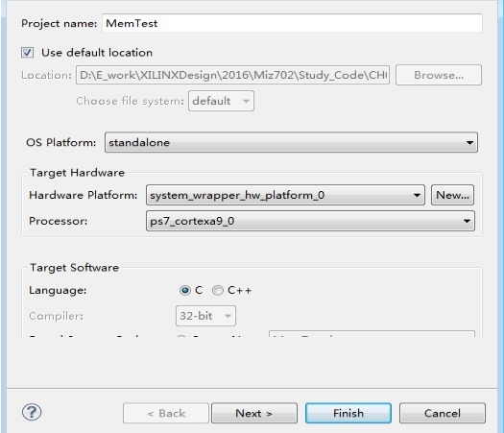Open the Choose file system dropdown
504x433 pixels.
pyautogui.click(x=221, y=101)
